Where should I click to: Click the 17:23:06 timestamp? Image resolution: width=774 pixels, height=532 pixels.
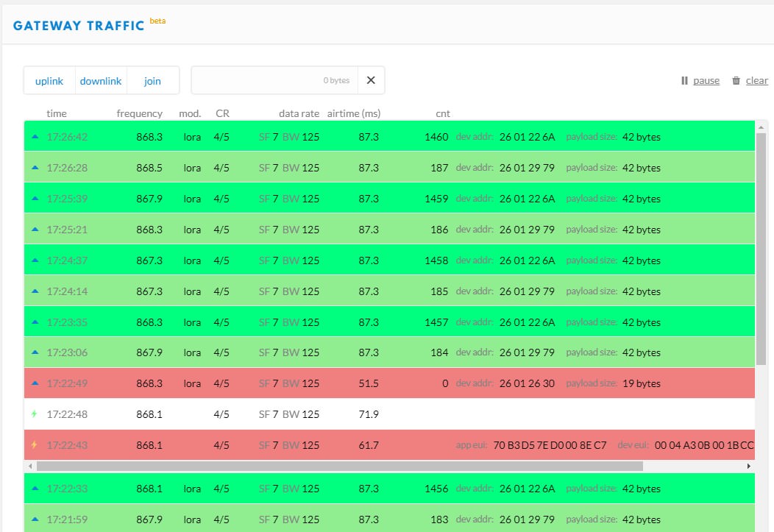[x=67, y=352]
